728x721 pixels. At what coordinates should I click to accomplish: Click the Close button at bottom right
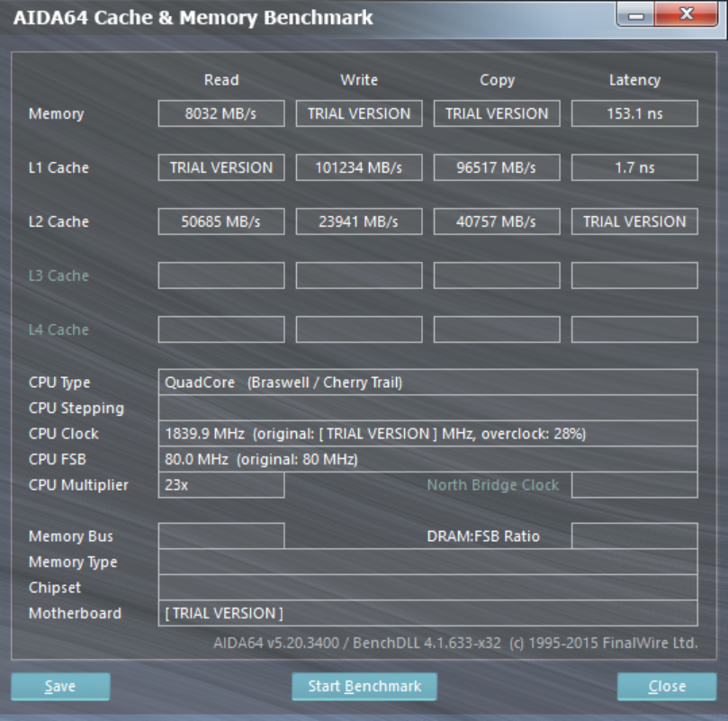[664, 686]
